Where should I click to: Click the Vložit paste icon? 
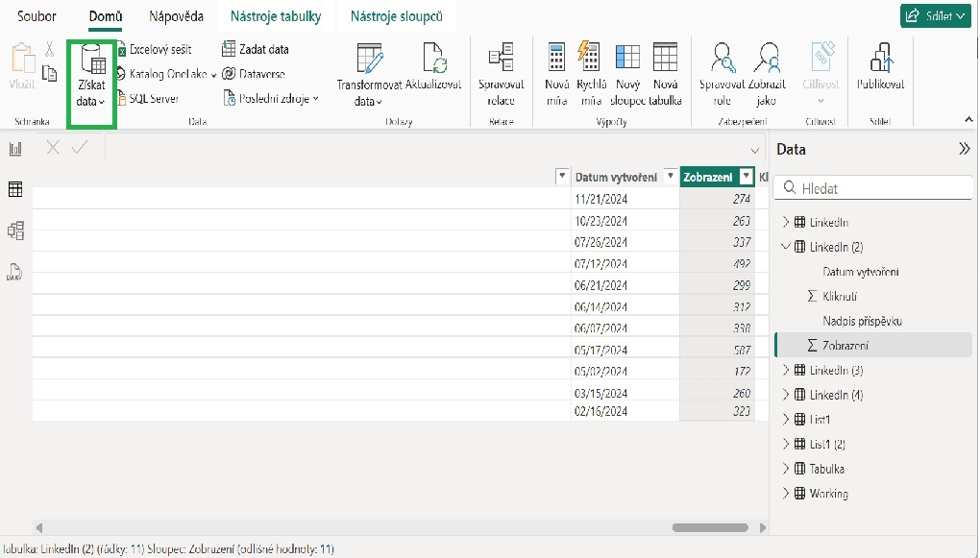[x=22, y=59]
